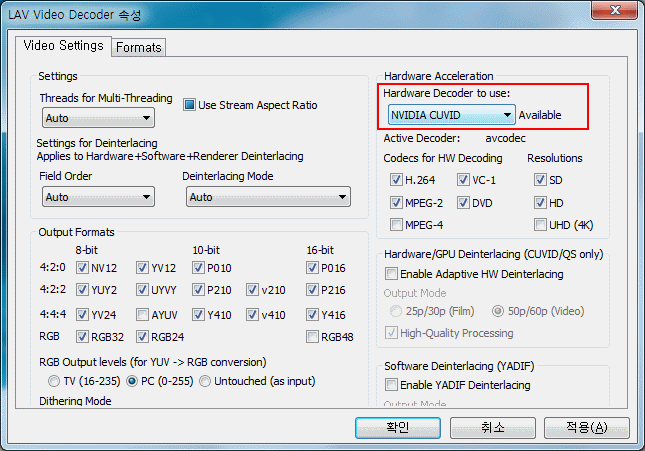This screenshot has width=645, height=451.
Task: Uncheck the H.264 codec checkbox
Action: pyautogui.click(x=397, y=180)
